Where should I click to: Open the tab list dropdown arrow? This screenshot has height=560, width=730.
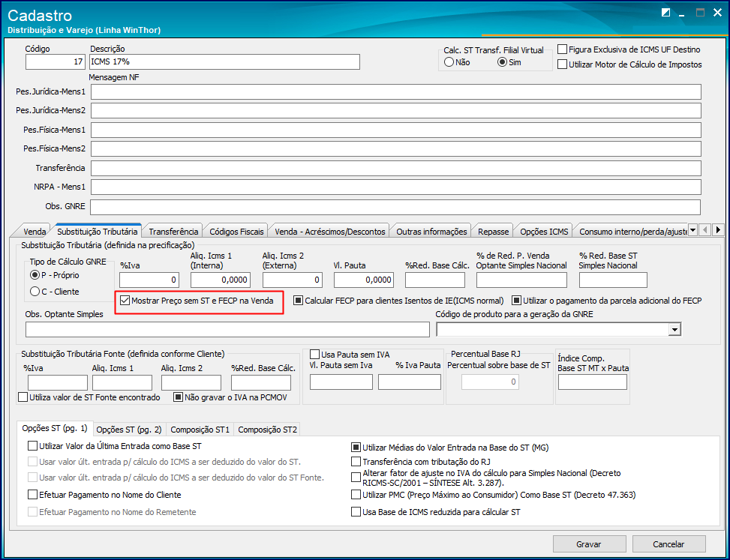(692, 229)
